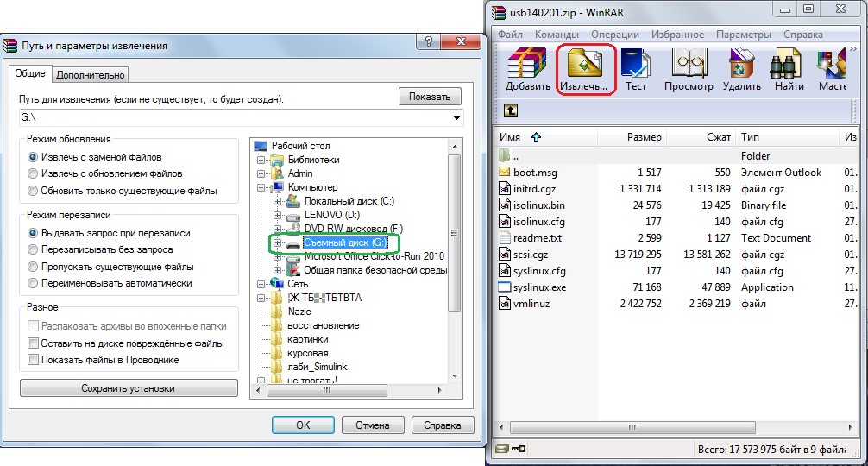Select the syslinux.exe file in list

point(540,287)
